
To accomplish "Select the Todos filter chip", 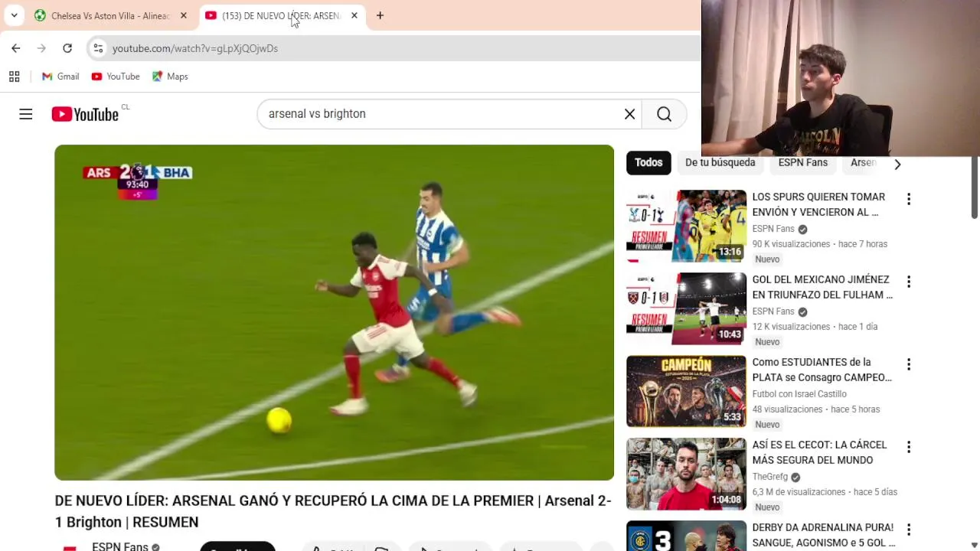I will pos(648,162).
